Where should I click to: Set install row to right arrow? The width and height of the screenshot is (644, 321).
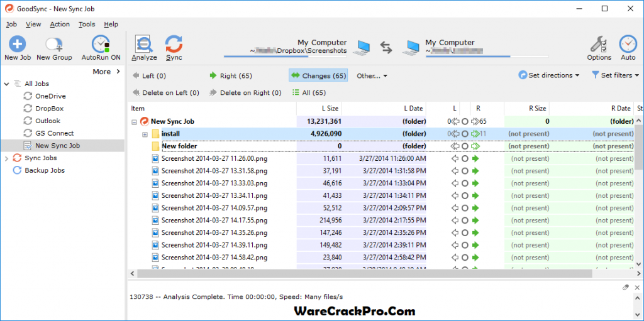[475, 134]
